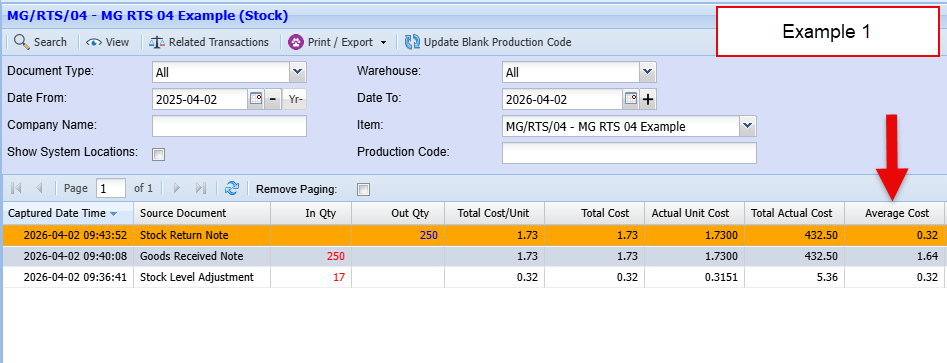Screen dimensions: 947x363
Task: Click the 2026-04-02 09:40:08 timestamp cell
Action: coord(68,256)
